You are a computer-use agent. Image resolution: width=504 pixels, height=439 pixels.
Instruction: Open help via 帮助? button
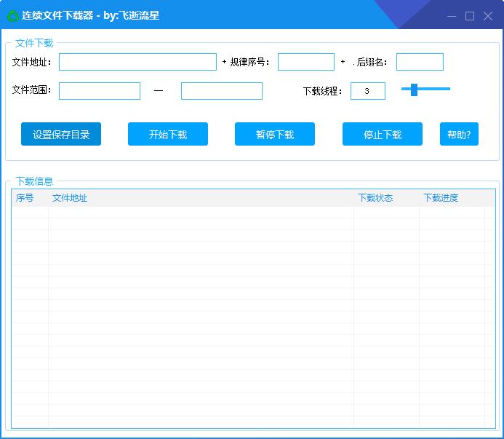(x=459, y=134)
